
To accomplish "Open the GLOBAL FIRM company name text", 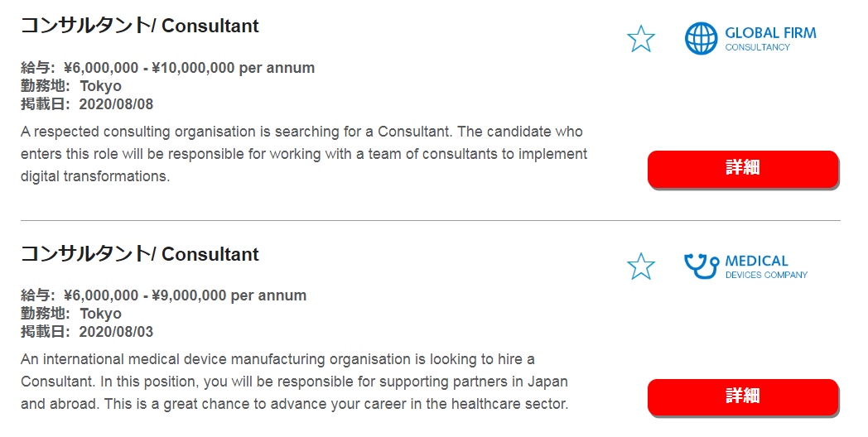I will click(x=770, y=33).
